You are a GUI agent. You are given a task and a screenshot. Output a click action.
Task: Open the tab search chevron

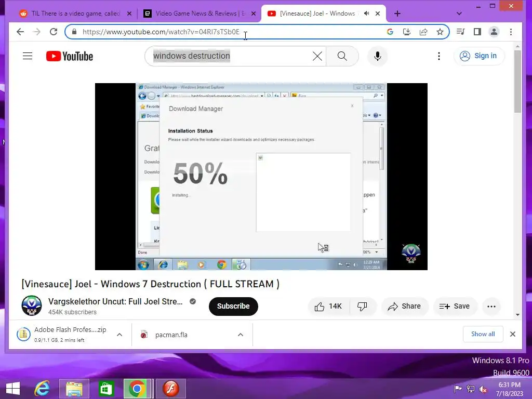(x=459, y=14)
